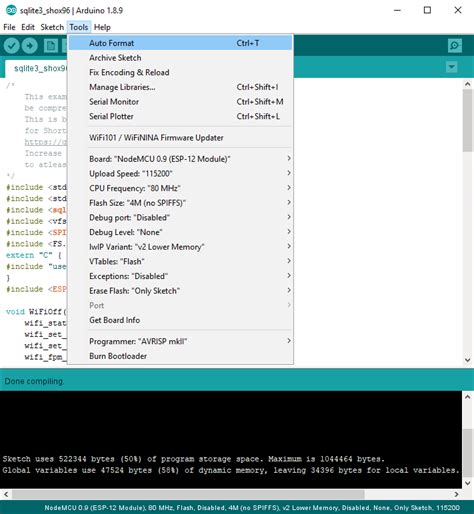
Task: Open Manage Libraries... entry
Action: 180,87
